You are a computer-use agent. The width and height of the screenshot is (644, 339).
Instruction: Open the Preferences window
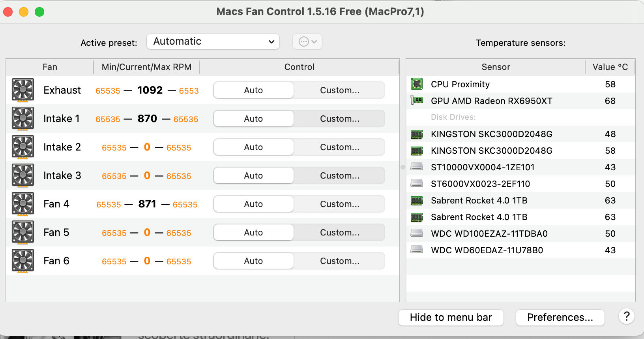[x=560, y=318]
